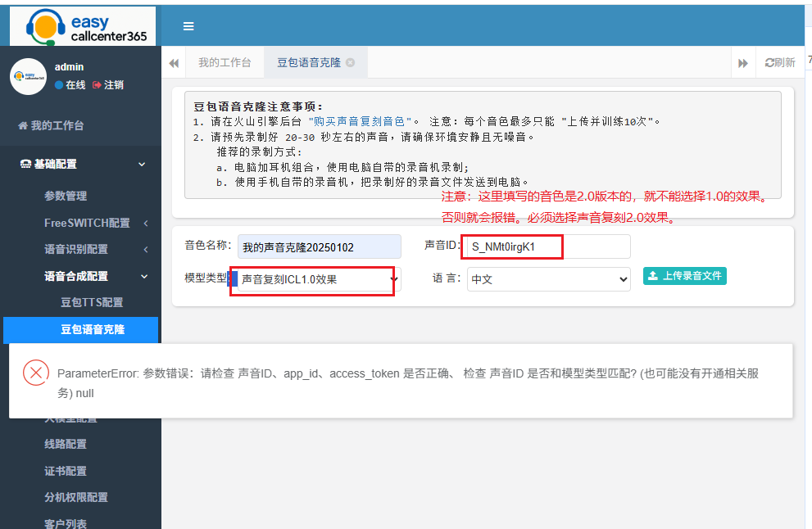Click the red error icon in the notification
This screenshot has height=529, width=812.
coord(36,373)
